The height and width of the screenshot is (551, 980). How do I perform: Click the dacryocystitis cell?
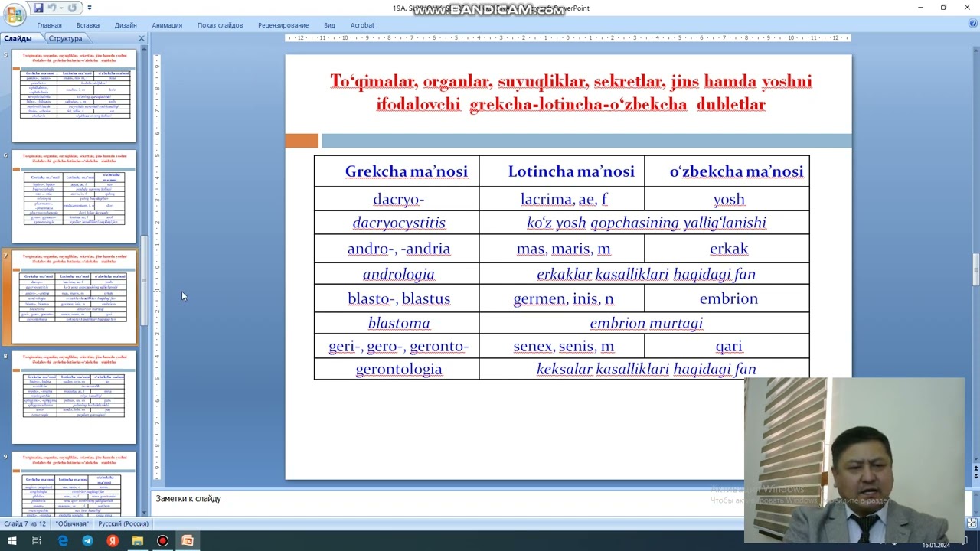pos(397,223)
